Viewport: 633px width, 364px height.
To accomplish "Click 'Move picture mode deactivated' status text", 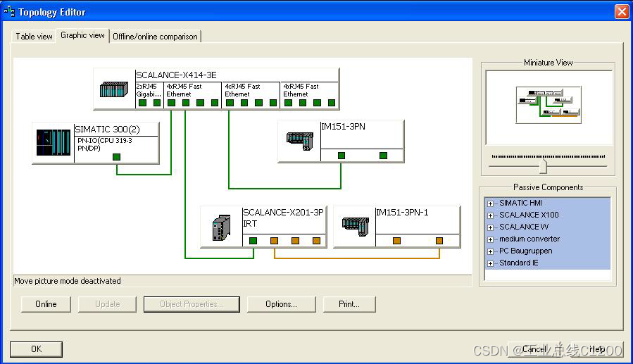I will click(x=68, y=281).
